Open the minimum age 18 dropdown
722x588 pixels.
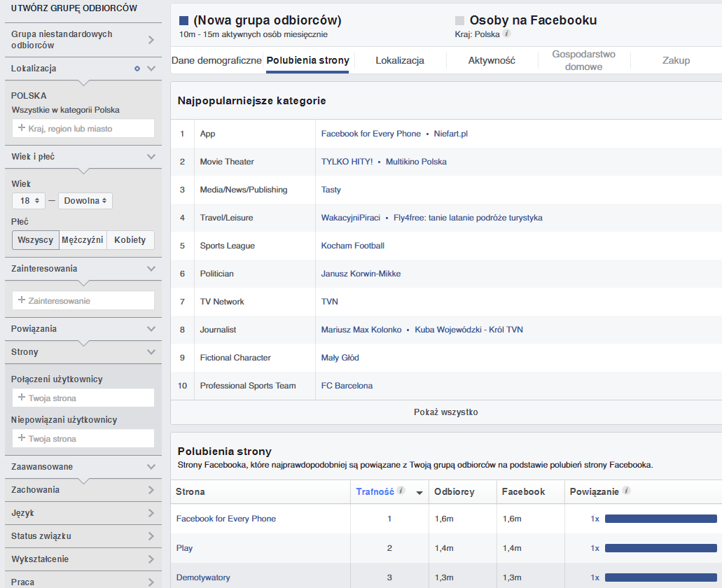click(x=29, y=201)
